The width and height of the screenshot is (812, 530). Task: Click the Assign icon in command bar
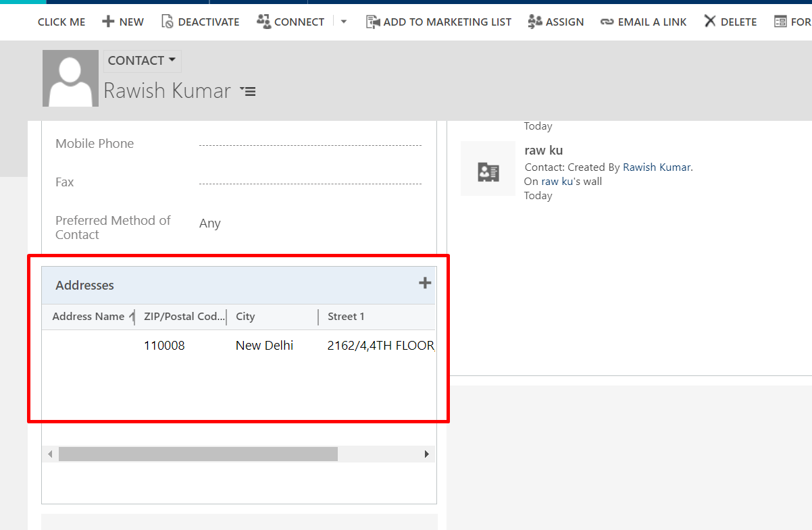(x=535, y=22)
